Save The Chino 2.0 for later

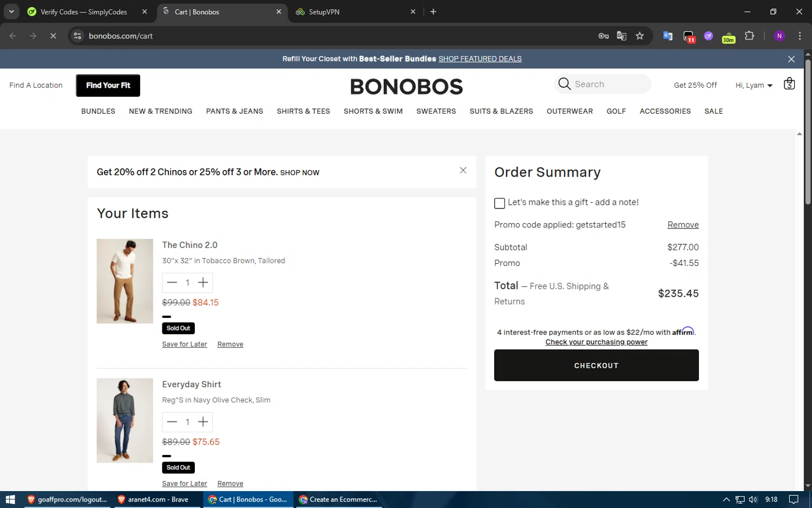pos(185,344)
